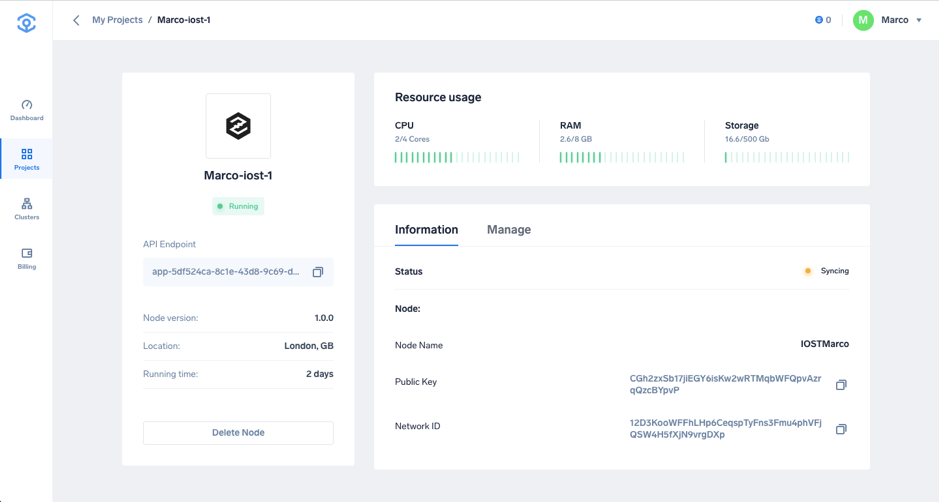This screenshot has height=502, width=939.
Task: Click the Running status badge
Action: pyautogui.click(x=238, y=206)
